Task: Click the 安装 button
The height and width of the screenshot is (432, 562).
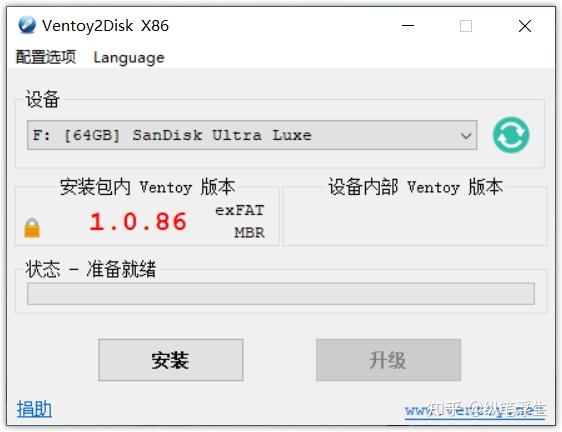Action: (x=171, y=360)
